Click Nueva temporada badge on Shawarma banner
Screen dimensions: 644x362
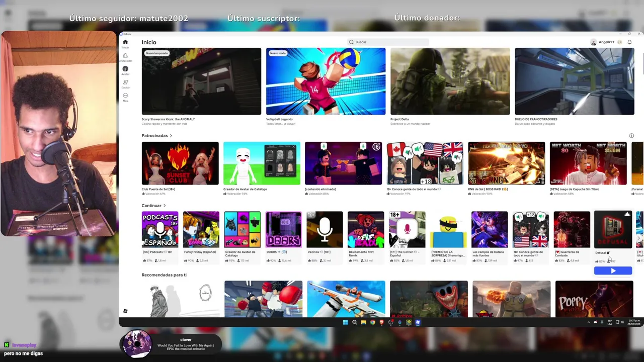(157, 53)
